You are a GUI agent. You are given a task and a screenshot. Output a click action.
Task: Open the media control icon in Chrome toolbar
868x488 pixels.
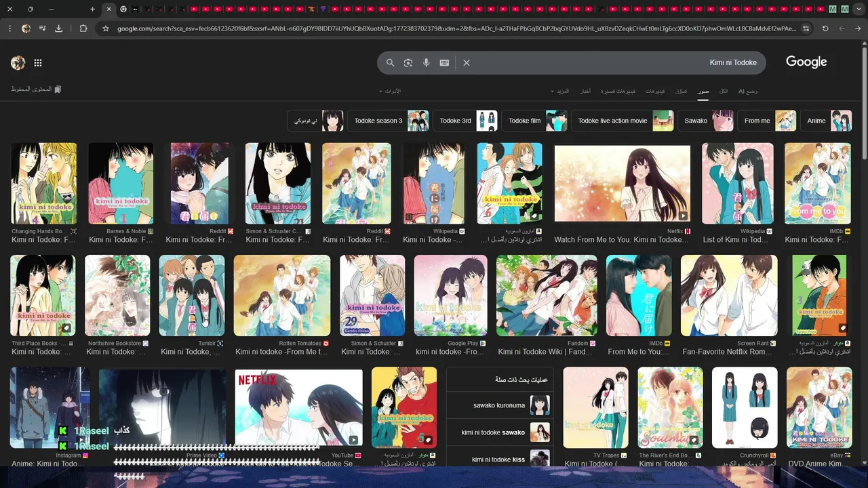pos(43,28)
